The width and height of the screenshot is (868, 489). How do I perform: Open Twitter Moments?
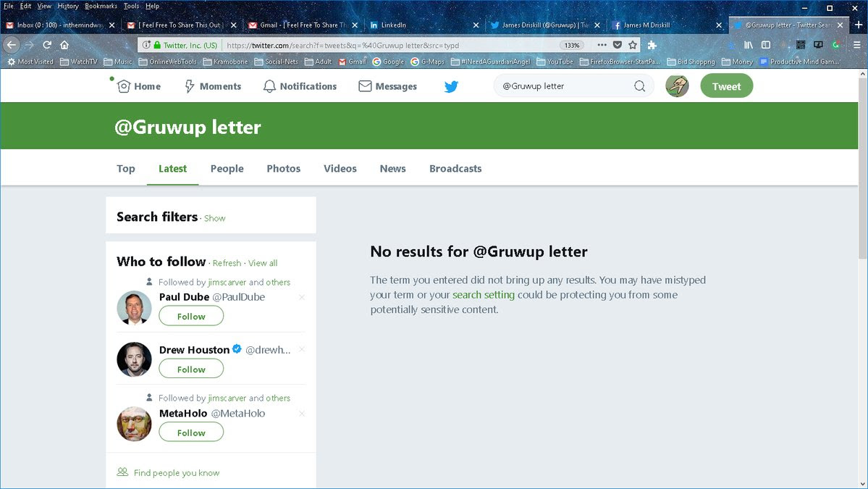213,86
